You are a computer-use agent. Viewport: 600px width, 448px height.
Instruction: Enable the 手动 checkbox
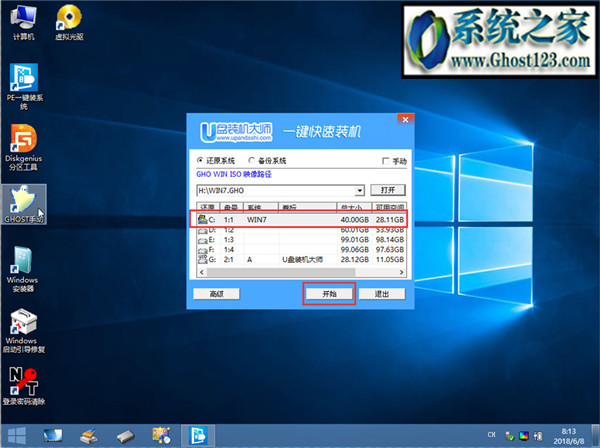(386, 161)
